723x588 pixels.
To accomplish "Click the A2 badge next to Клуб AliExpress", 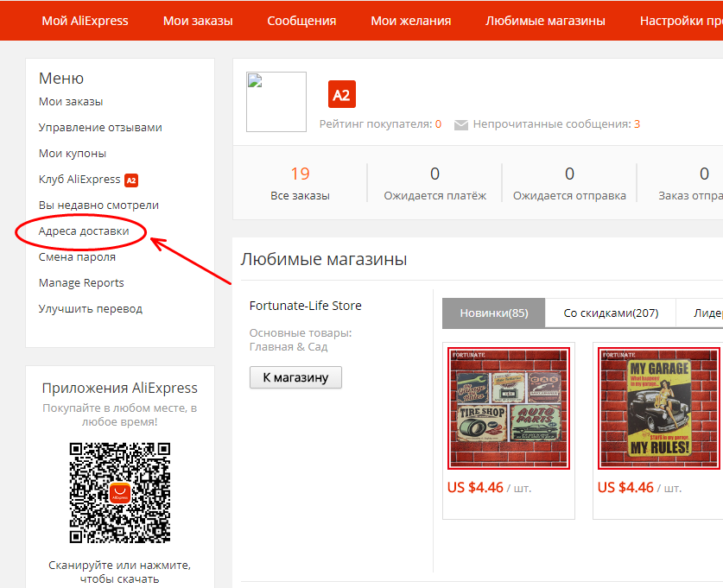I will pos(131,180).
